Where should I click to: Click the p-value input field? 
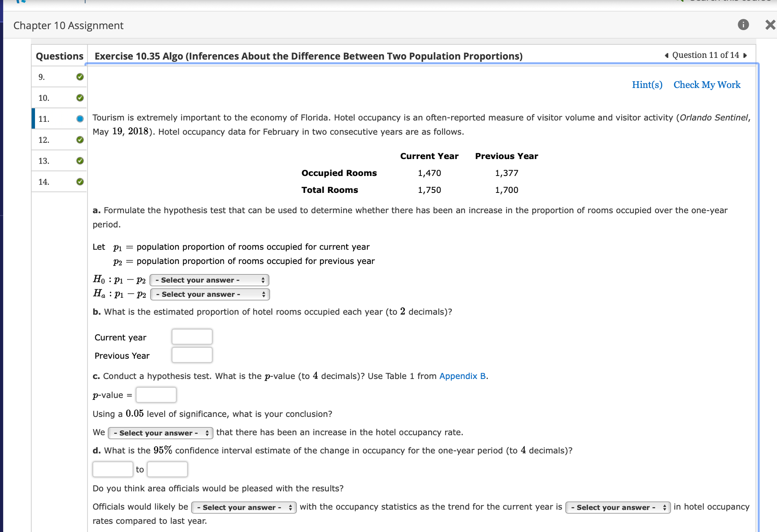[156, 395]
